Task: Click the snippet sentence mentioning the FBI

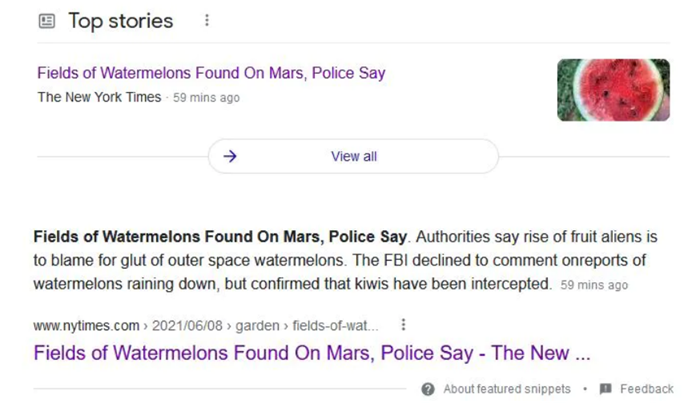Action: pyautogui.click(x=339, y=272)
